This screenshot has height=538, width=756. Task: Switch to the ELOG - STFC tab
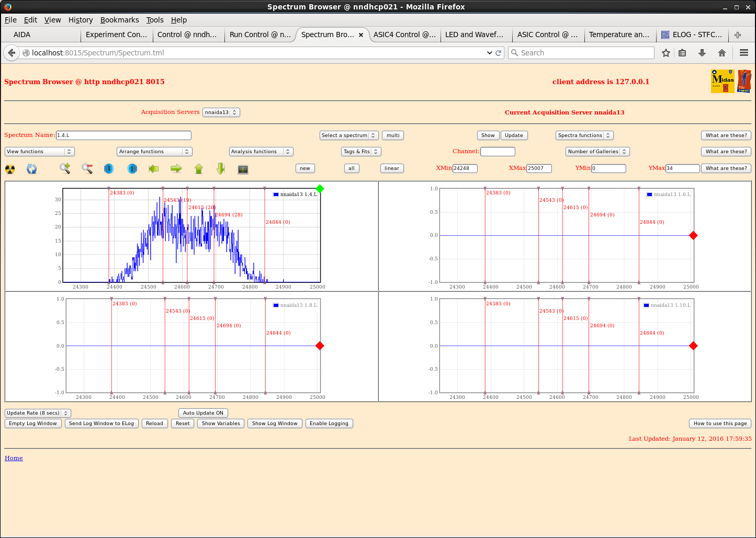[692, 35]
